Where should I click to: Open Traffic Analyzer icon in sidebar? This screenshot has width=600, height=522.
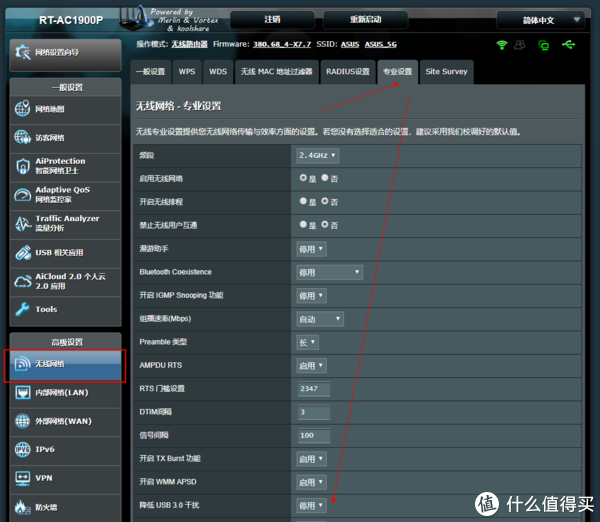tap(22, 223)
